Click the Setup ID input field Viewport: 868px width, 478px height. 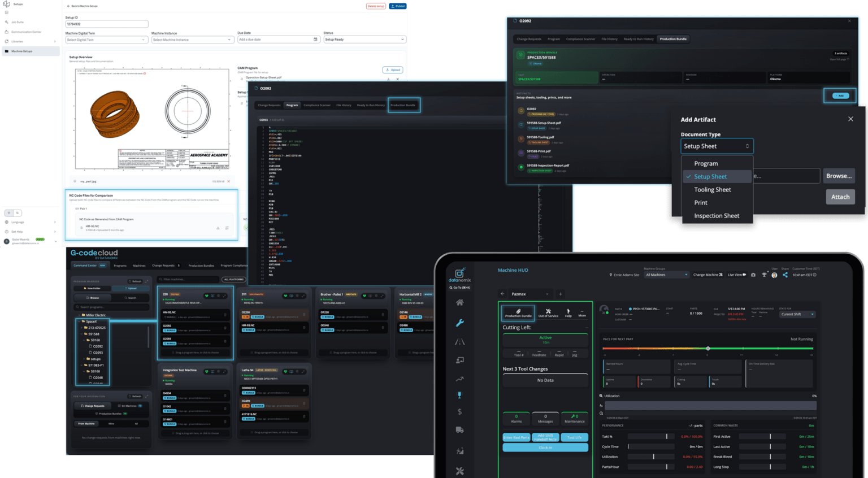[x=107, y=24]
